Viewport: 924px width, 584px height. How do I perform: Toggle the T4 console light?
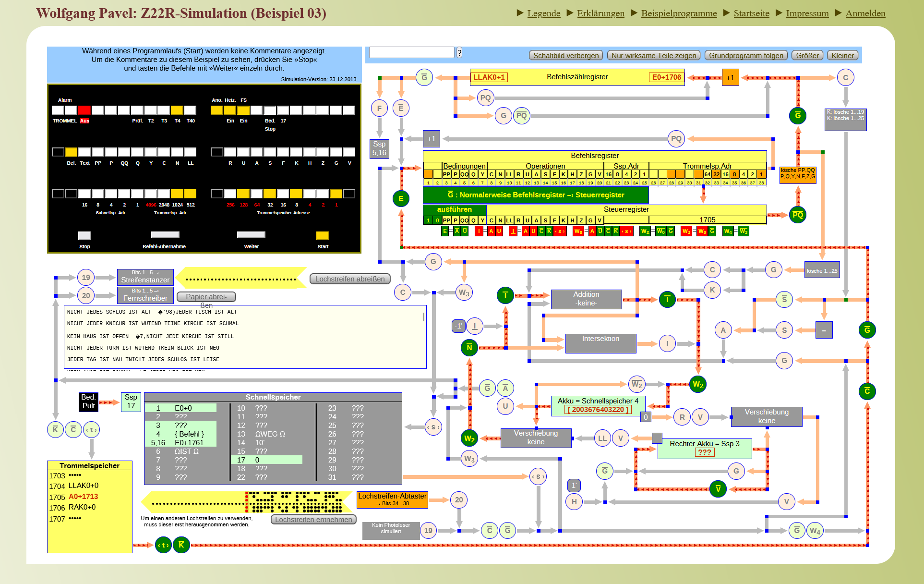(x=177, y=110)
